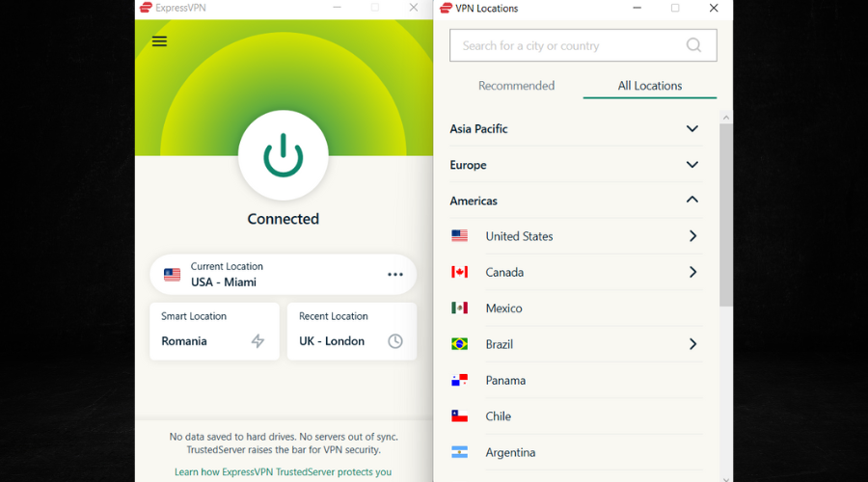The height and width of the screenshot is (482, 868).
Task: Minimize the ExpressVPN main window
Action: [337, 7]
